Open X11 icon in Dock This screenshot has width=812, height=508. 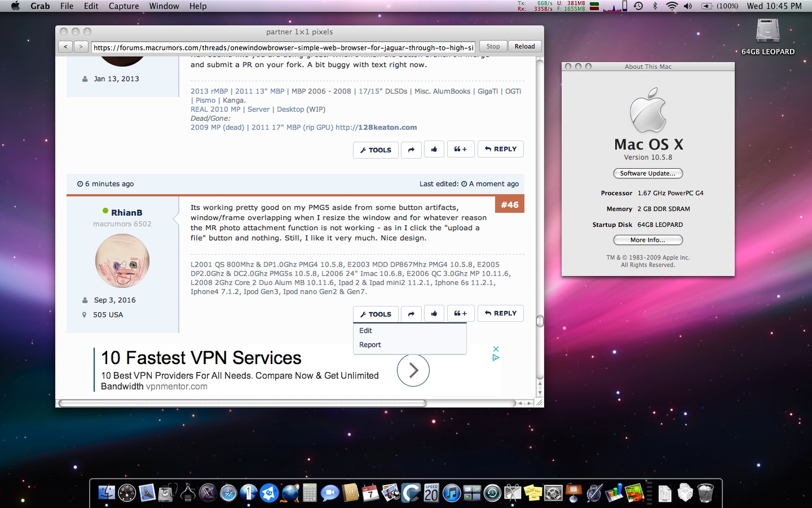(x=208, y=493)
